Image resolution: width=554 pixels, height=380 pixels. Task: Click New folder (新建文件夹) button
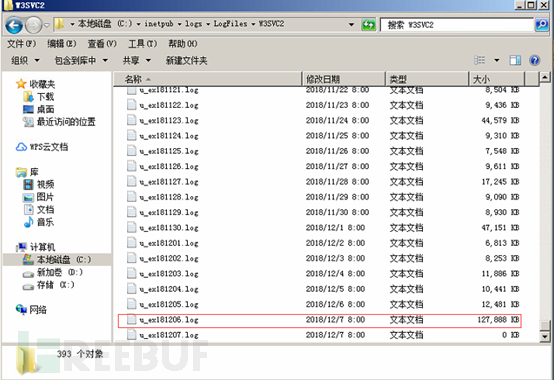[187, 60]
